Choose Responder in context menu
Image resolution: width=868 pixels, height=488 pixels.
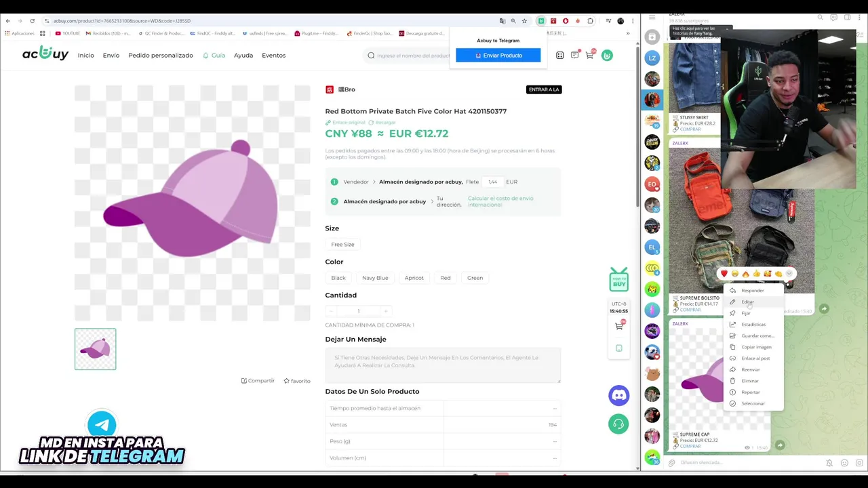coord(753,290)
